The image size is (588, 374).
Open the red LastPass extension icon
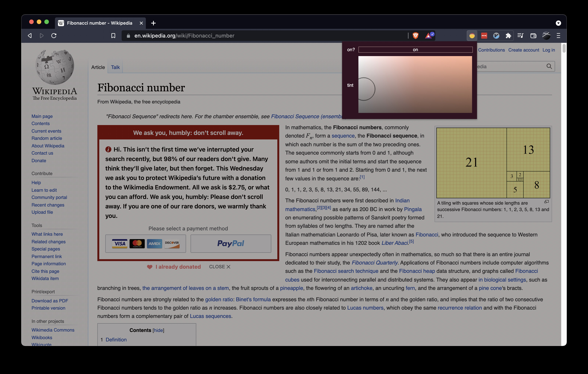point(484,36)
